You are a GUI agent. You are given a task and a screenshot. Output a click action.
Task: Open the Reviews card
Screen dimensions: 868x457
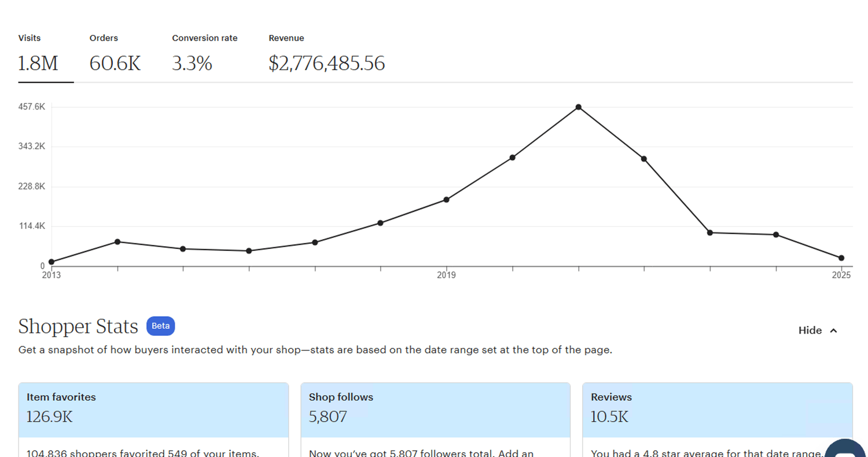717,410
